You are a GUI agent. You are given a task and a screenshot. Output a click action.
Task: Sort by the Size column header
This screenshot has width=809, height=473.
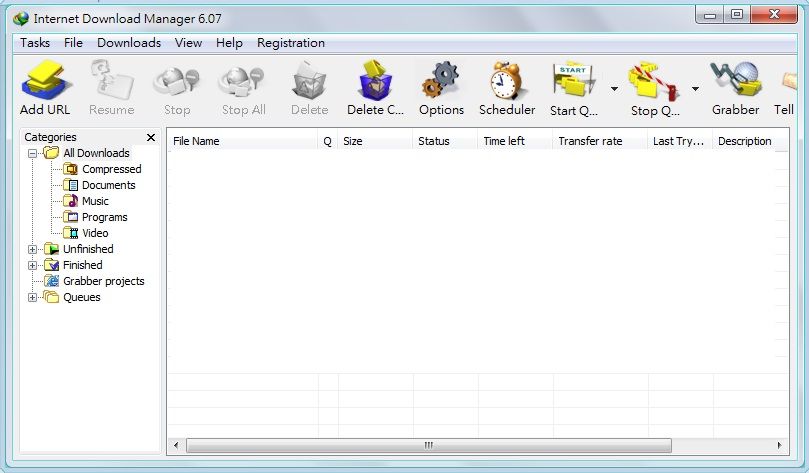tap(375, 141)
